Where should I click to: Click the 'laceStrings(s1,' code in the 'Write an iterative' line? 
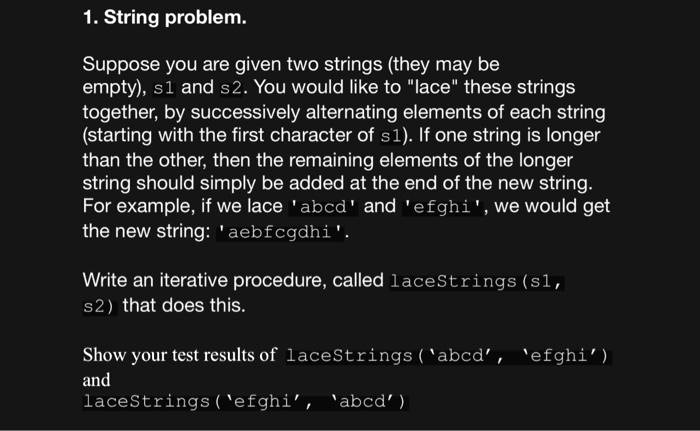click(476, 281)
